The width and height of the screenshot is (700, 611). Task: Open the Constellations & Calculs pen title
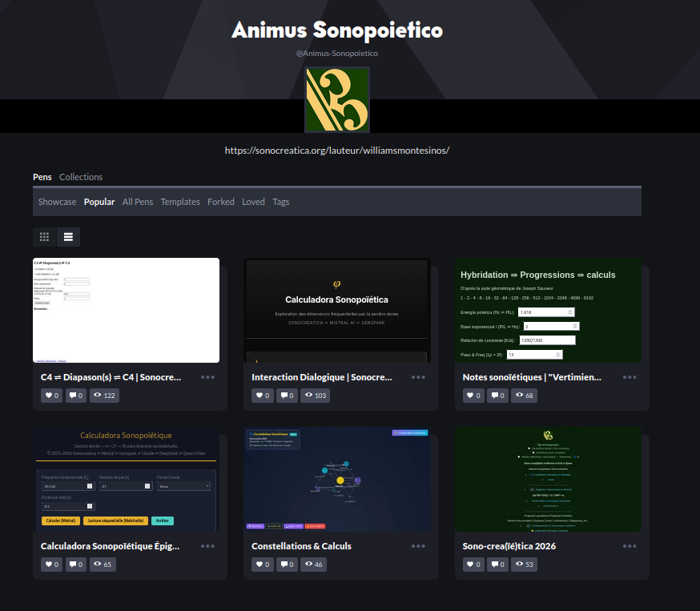coord(301,546)
